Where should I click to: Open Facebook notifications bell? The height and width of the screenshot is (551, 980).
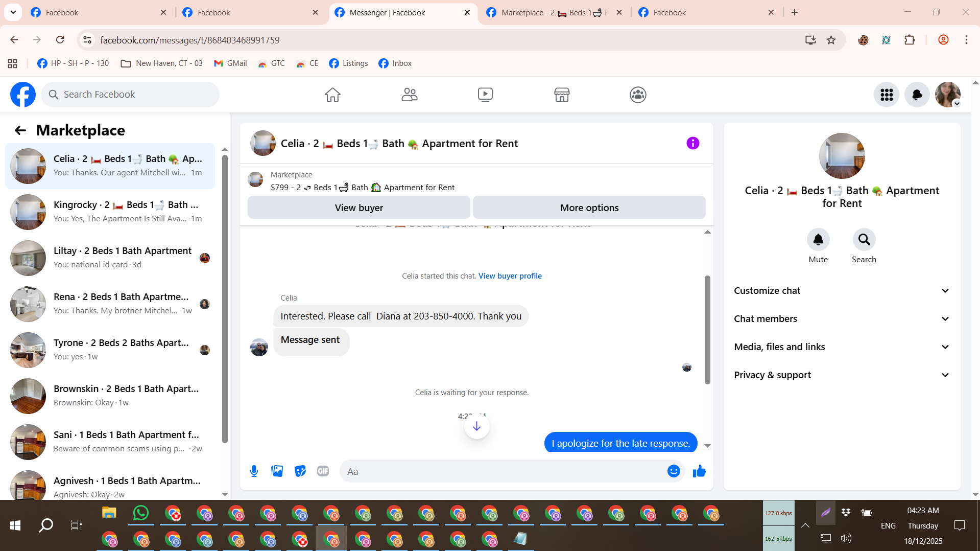click(x=917, y=95)
